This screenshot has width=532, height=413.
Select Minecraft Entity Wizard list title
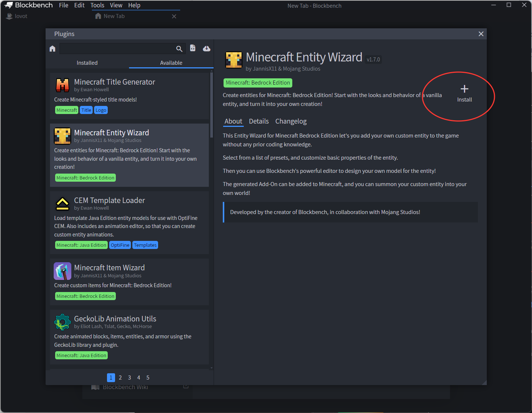[111, 133]
